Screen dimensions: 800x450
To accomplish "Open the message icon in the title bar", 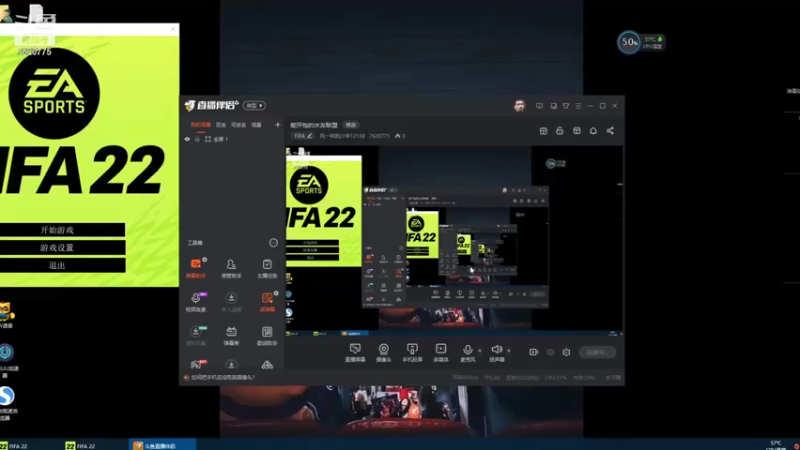I will [539, 106].
